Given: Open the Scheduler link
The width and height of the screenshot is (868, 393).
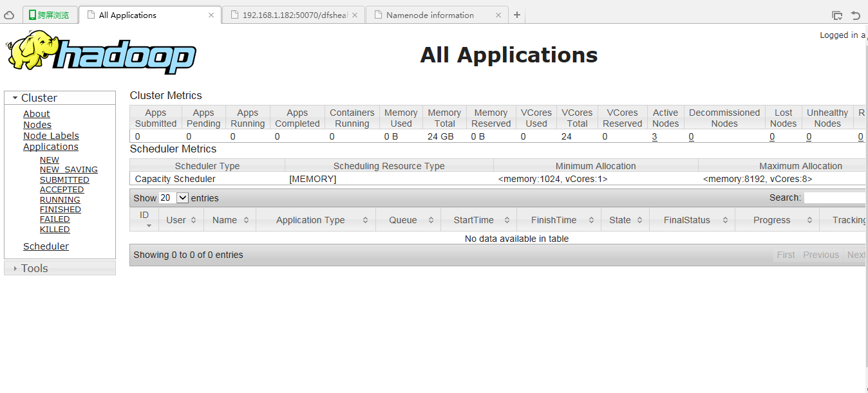Looking at the screenshot, I should pyautogui.click(x=46, y=246).
